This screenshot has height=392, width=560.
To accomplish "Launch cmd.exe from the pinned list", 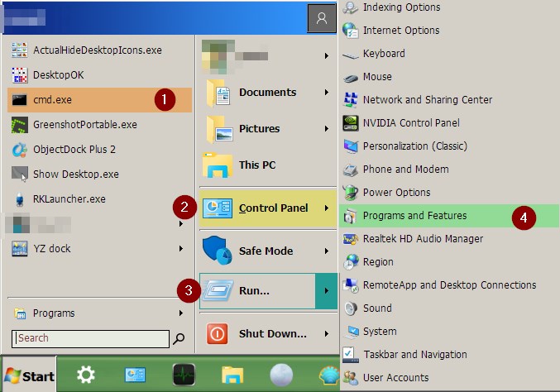I will tap(52, 100).
